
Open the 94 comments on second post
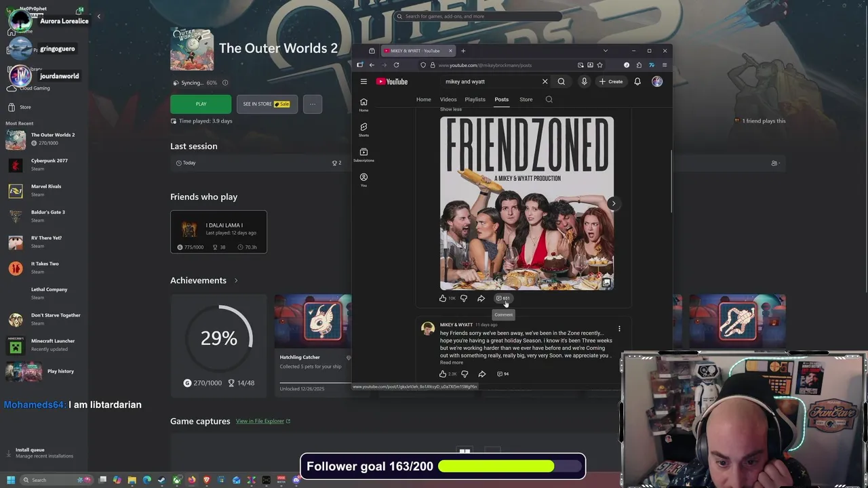(502, 374)
